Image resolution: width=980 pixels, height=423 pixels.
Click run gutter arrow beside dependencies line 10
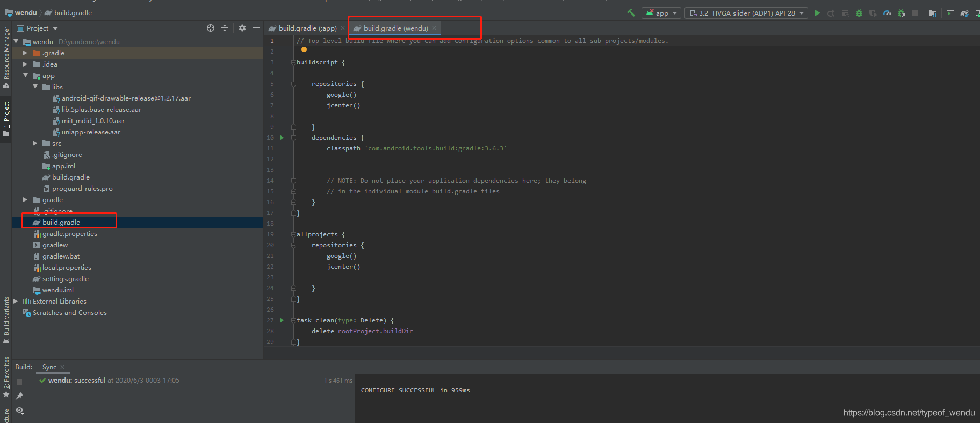pos(282,138)
